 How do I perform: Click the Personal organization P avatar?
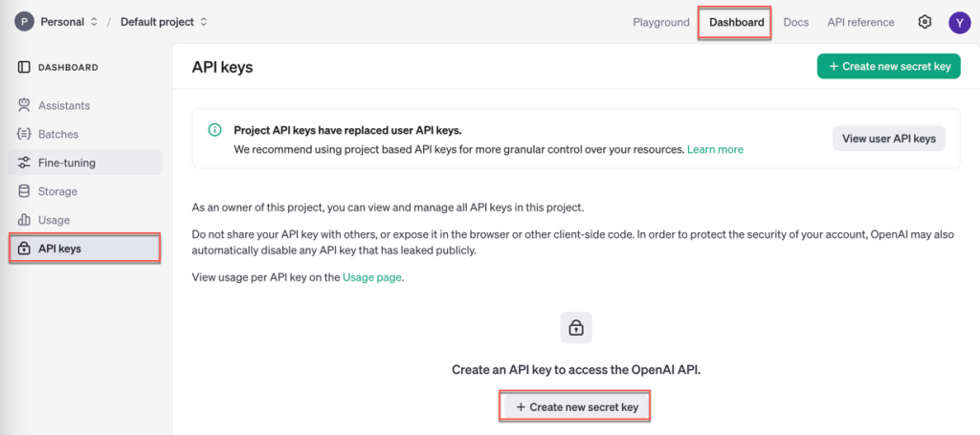click(24, 22)
